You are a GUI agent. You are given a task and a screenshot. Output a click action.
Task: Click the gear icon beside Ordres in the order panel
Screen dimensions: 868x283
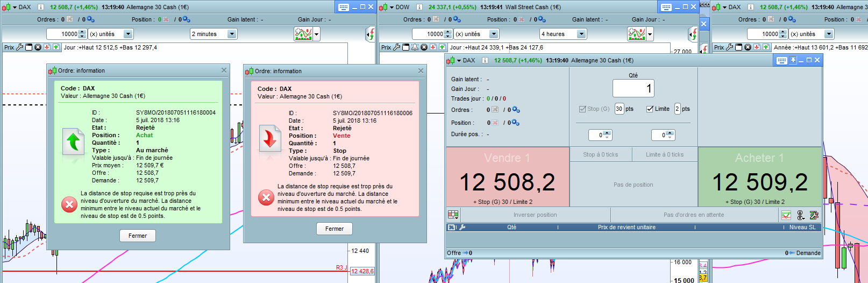(516, 110)
